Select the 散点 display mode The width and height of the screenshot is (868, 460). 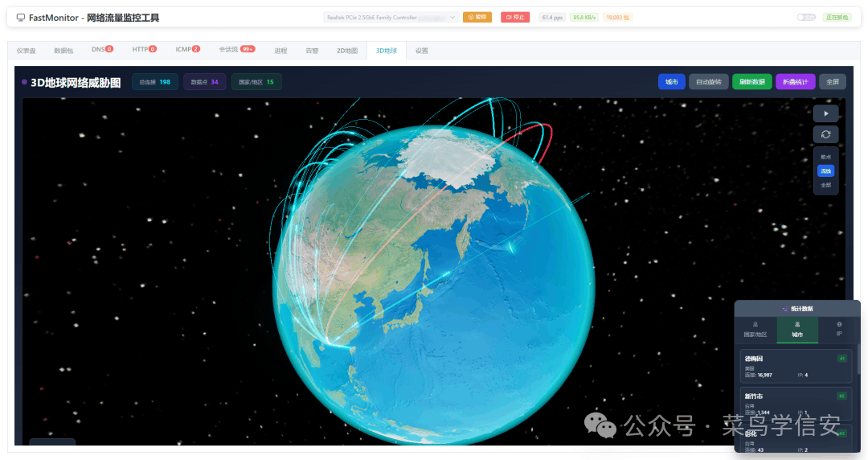point(825,157)
